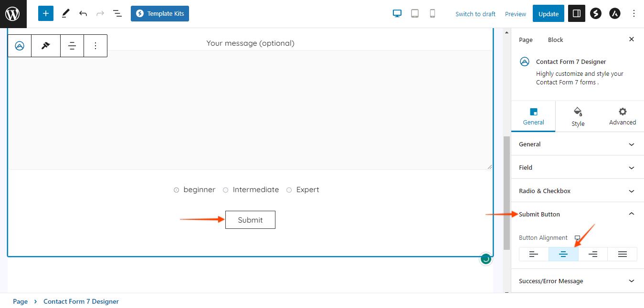644x308 pixels.
Task: Switch to mobile preview icon
Action: [433, 14]
